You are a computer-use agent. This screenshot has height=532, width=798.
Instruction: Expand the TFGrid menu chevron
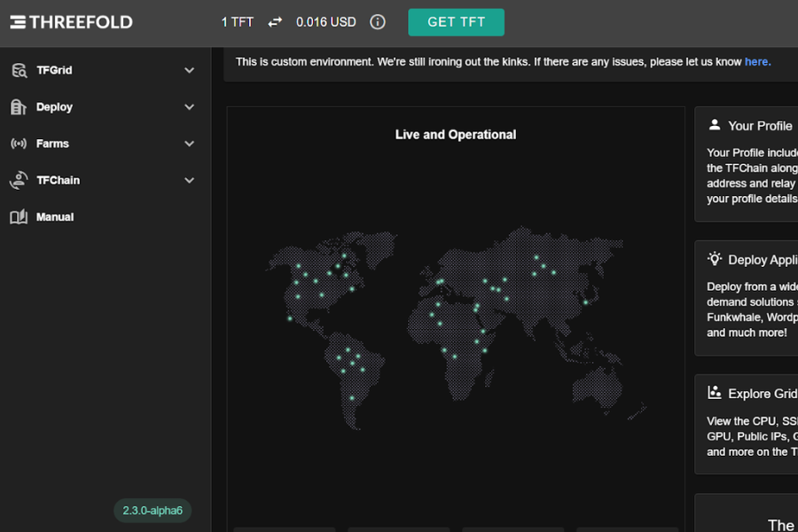click(189, 70)
